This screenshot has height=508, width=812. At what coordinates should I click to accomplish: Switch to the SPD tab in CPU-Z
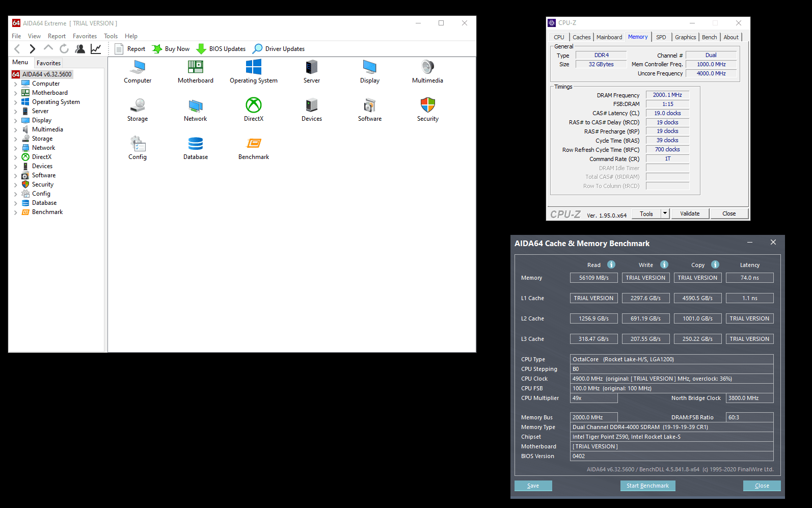pyautogui.click(x=661, y=37)
